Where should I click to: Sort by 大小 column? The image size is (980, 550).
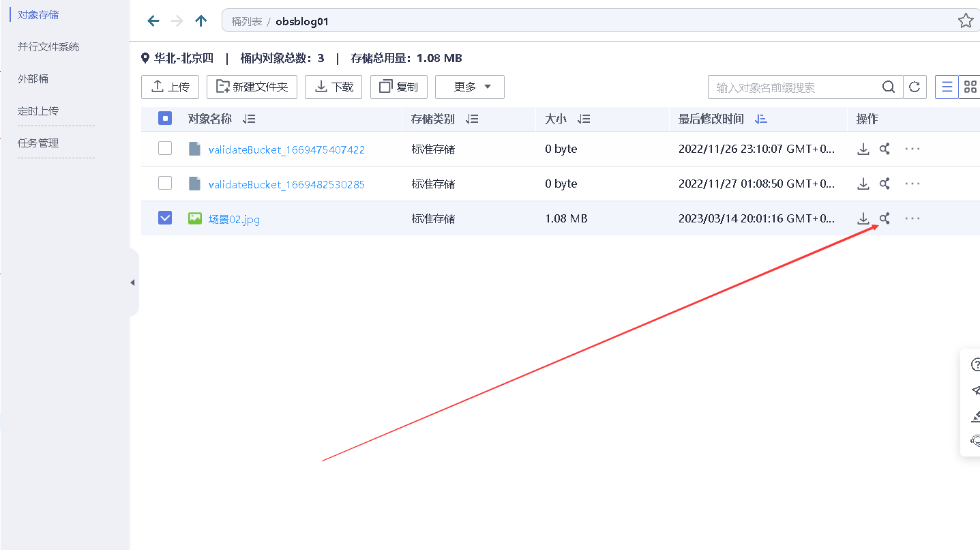(x=583, y=119)
